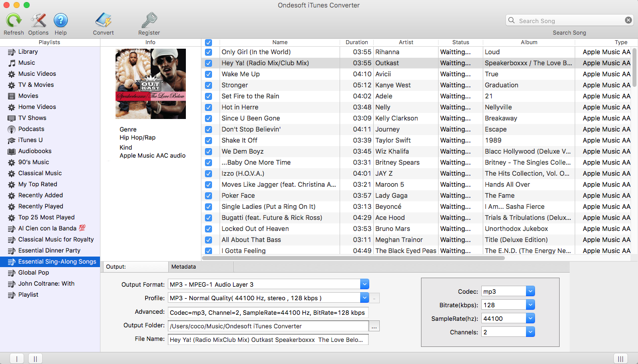Uncheck the Wake Me Up checkbox
This screenshot has height=364, width=638.
pos(208,74)
